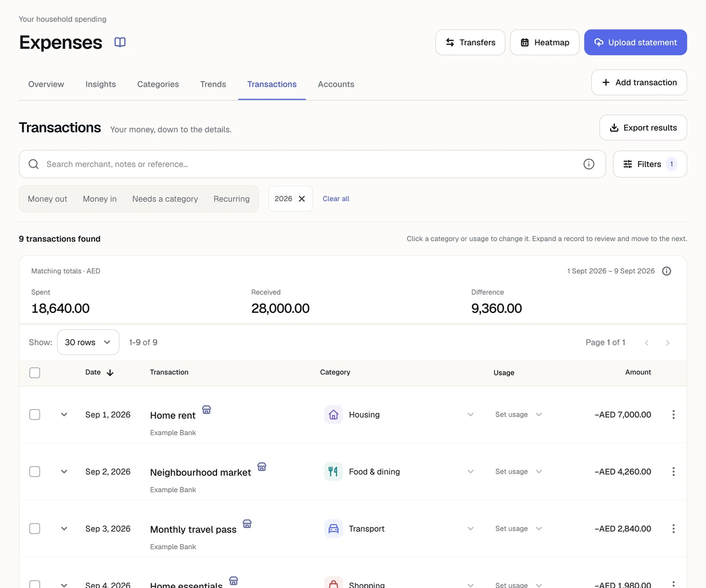This screenshot has height=588, width=706.
Task: Click merchant icon next to Monthly travel pass
Action: click(247, 523)
